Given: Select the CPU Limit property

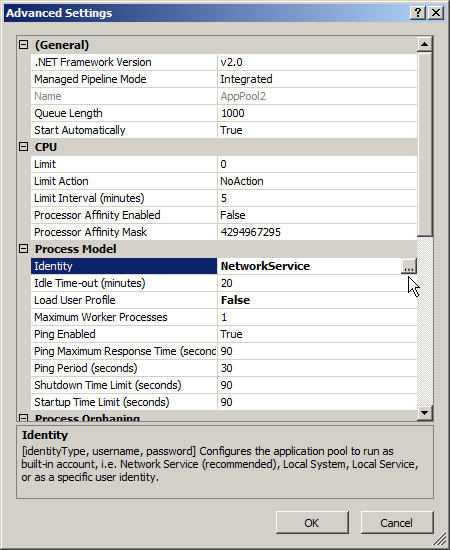Looking at the screenshot, I should tap(124, 164).
